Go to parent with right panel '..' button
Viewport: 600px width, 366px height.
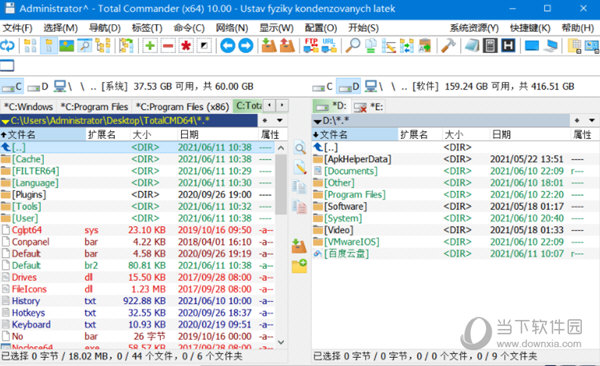coord(404,87)
